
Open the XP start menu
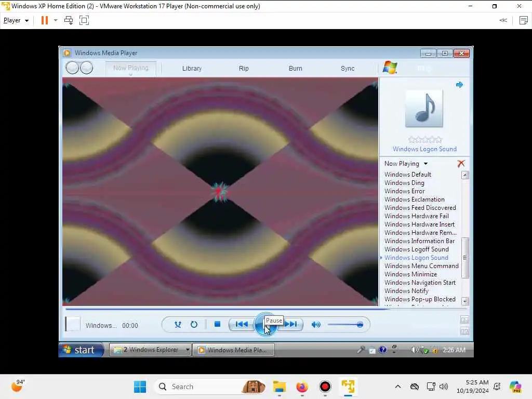pos(81,350)
